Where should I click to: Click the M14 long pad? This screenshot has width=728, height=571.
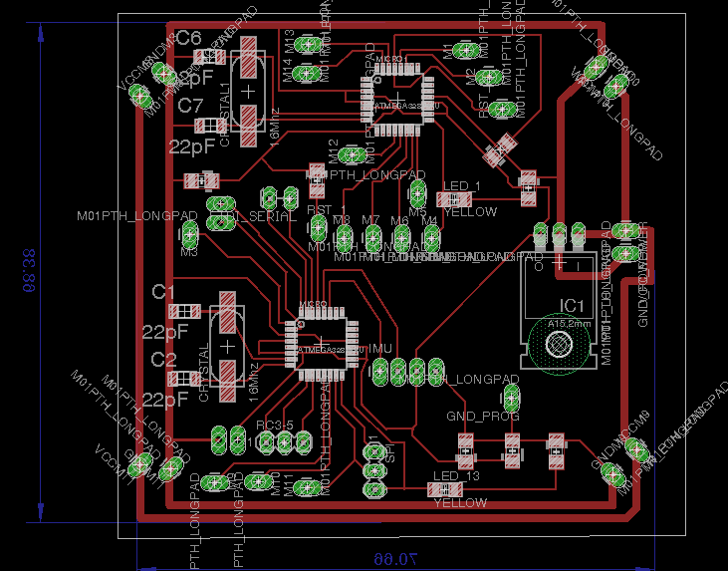tap(307, 73)
